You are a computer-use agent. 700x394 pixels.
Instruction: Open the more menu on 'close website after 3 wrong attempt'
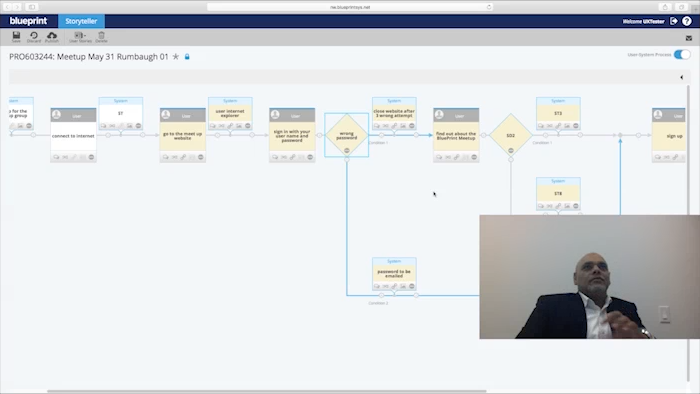[x=412, y=126]
